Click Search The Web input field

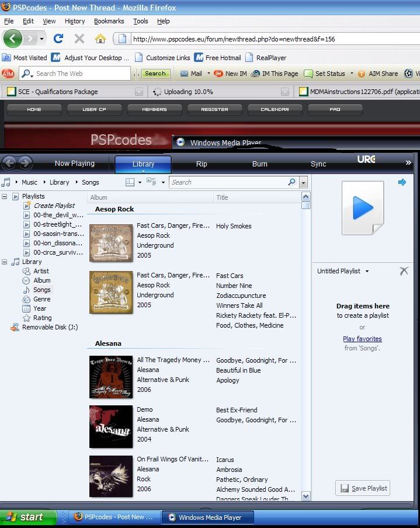pos(81,74)
